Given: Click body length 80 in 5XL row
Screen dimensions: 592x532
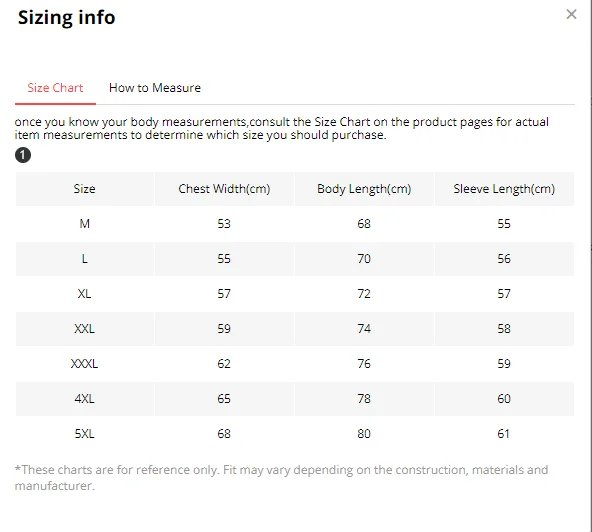Looking at the screenshot, I should click(364, 433).
